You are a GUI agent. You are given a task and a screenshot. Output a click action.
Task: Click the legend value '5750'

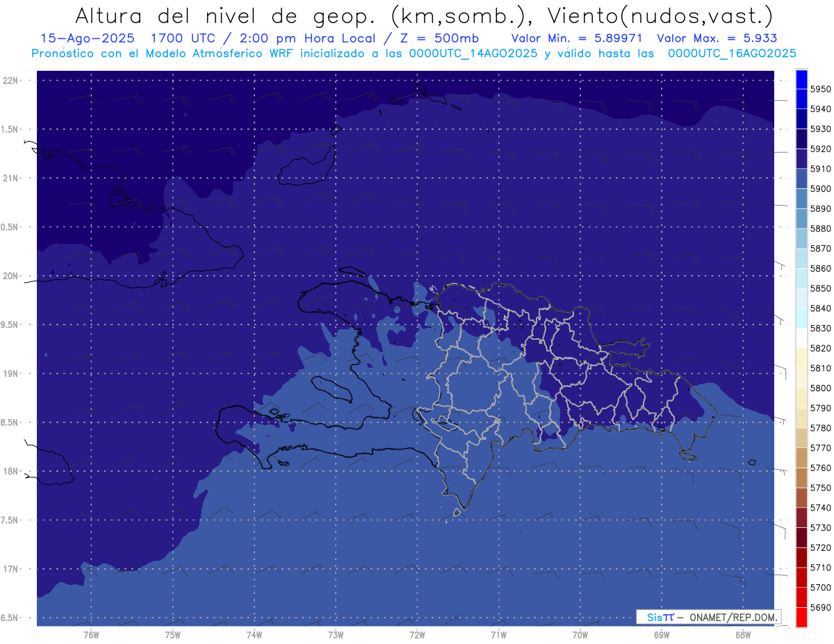pyautogui.click(x=820, y=488)
